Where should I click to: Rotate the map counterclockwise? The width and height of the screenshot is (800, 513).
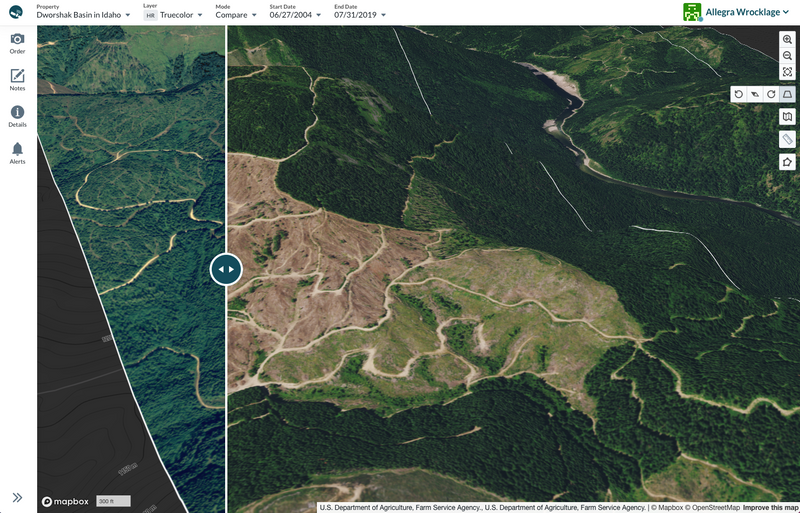tap(739, 94)
